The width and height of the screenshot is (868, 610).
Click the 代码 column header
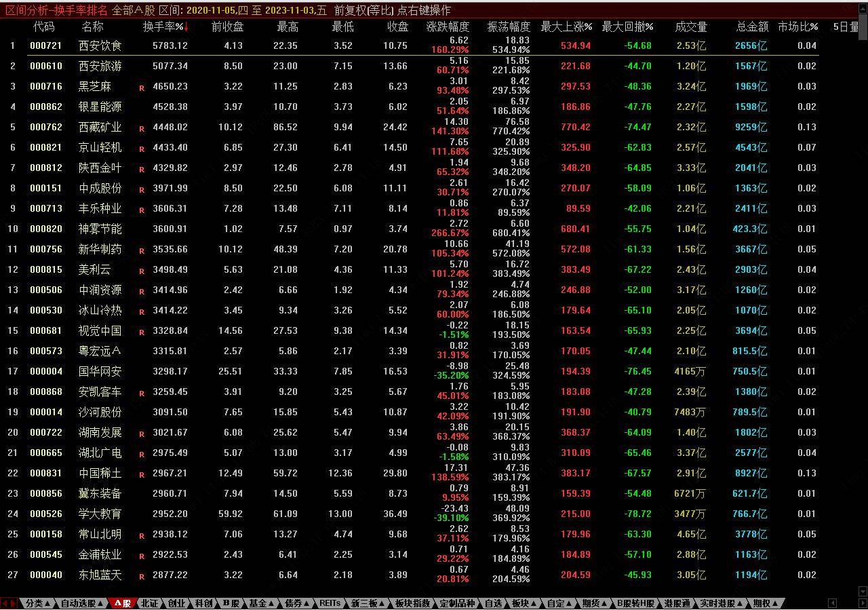pos(44,27)
